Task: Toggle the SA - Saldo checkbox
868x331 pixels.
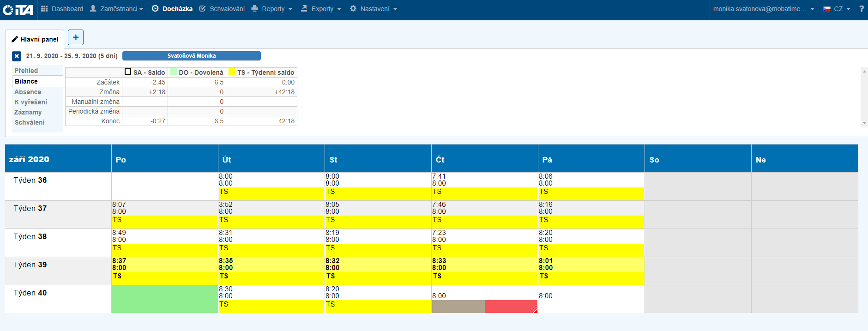Action: [128, 72]
